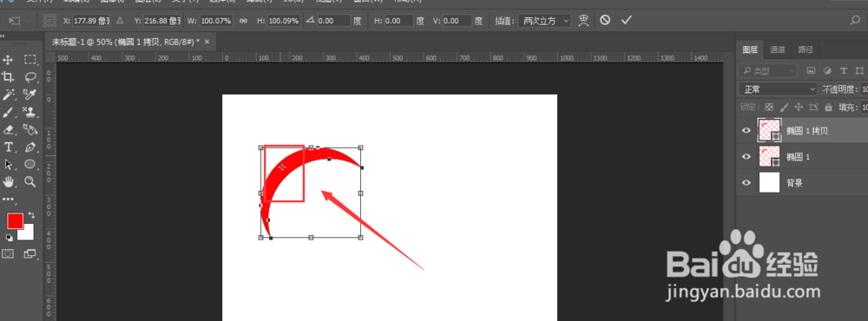Filter layers by shape layers icon
The height and width of the screenshot is (321, 868).
click(x=859, y=71)
